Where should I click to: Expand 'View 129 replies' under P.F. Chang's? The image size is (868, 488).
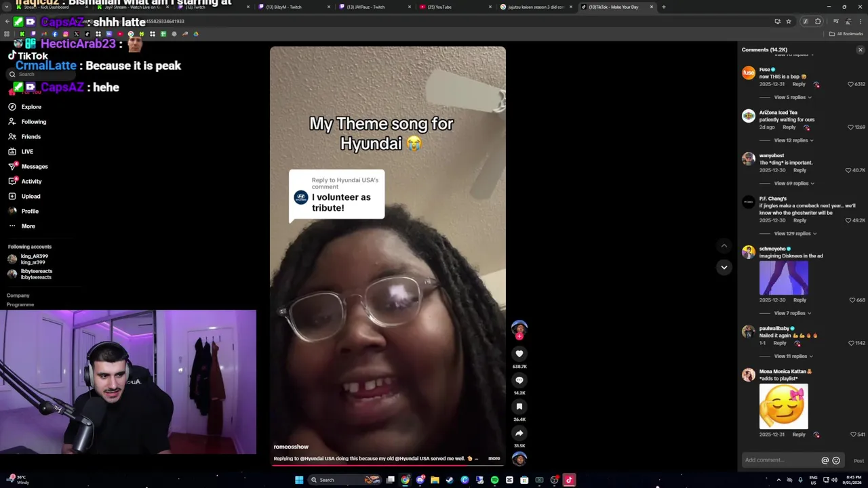click(795, 233)
